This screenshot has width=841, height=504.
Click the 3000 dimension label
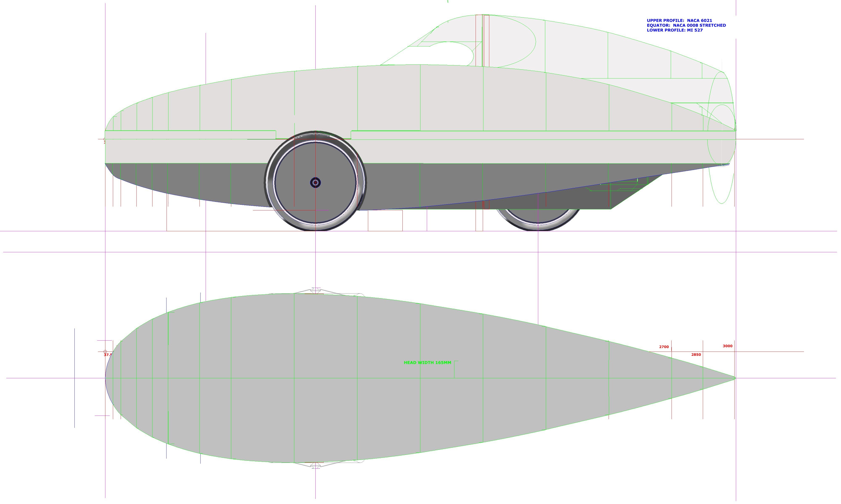(x=727, y=346)
